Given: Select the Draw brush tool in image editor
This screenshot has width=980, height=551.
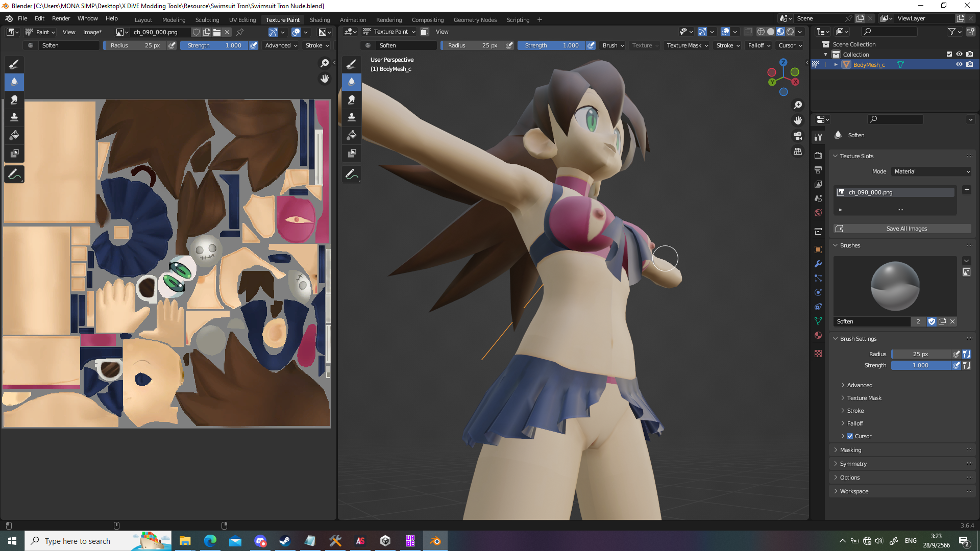Looking at the screenshot, I should point(14,64).
